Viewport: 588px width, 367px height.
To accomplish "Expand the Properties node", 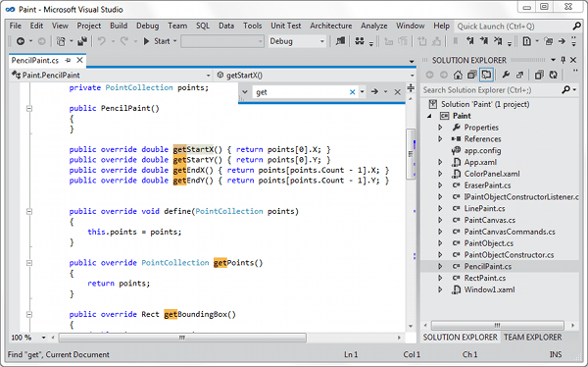I will point(440,128).
